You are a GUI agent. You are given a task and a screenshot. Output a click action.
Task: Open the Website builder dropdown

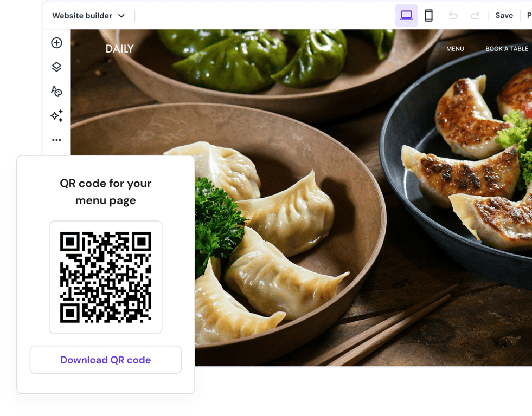point(88,15)
